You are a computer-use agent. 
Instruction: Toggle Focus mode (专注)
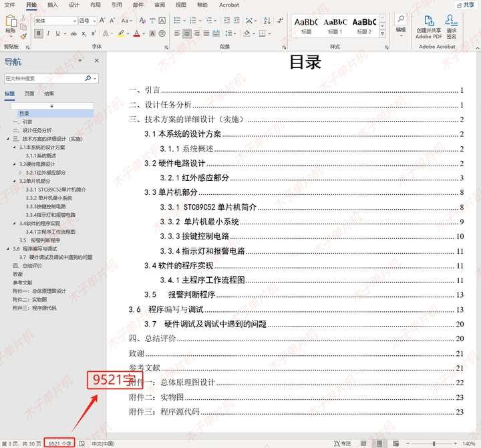(342, 444)
